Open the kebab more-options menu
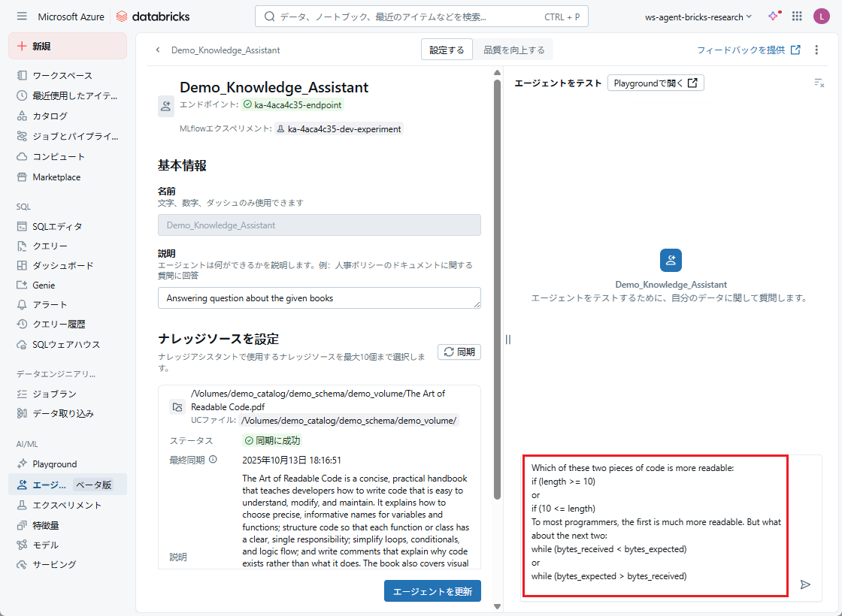 pyautogui.click(x=816, y=50)
